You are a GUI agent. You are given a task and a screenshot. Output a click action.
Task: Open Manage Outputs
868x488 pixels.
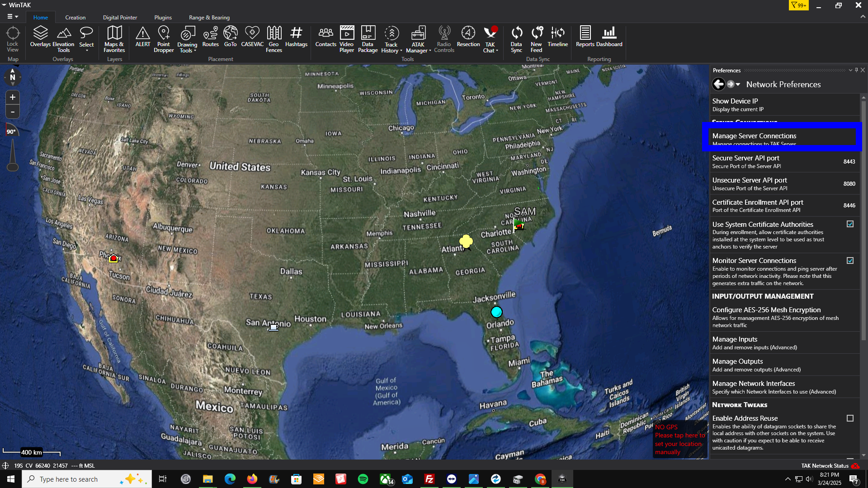(784, 365)
